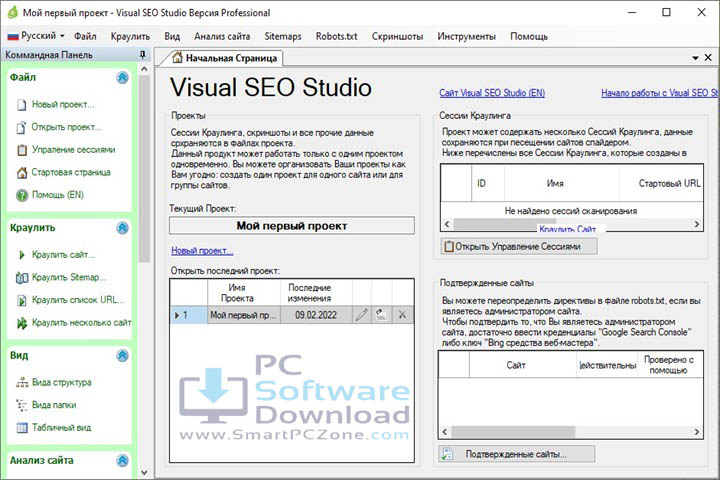Click the Мой первый пр... project name cell
This screenshot has height=480, width=720.
[244, 315]
